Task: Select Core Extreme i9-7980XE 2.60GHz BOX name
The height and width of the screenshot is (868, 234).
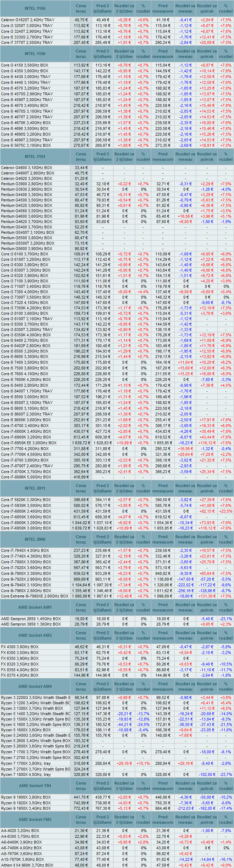Action: [x=35, y=596]
